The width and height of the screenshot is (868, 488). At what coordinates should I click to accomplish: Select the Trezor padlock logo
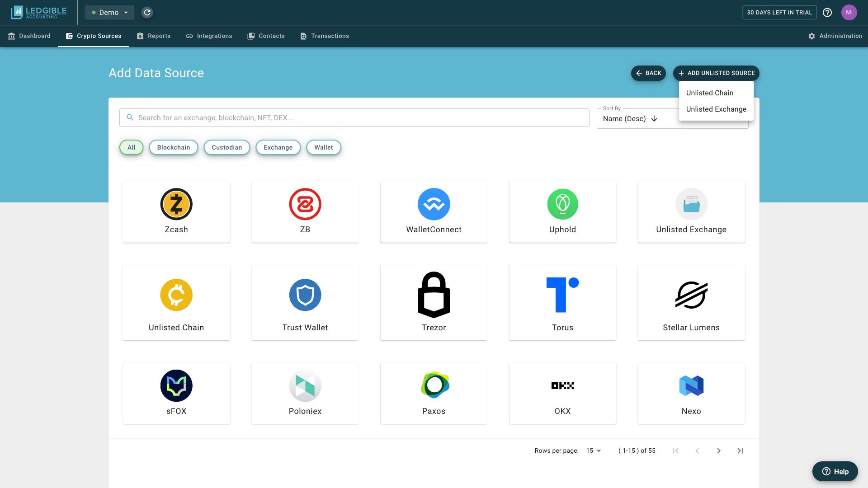[434, 295]
